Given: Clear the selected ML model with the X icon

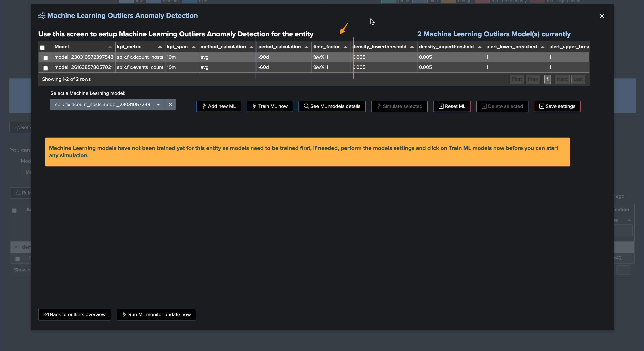Looking at the screenshot, I should [x=170, y=105].
